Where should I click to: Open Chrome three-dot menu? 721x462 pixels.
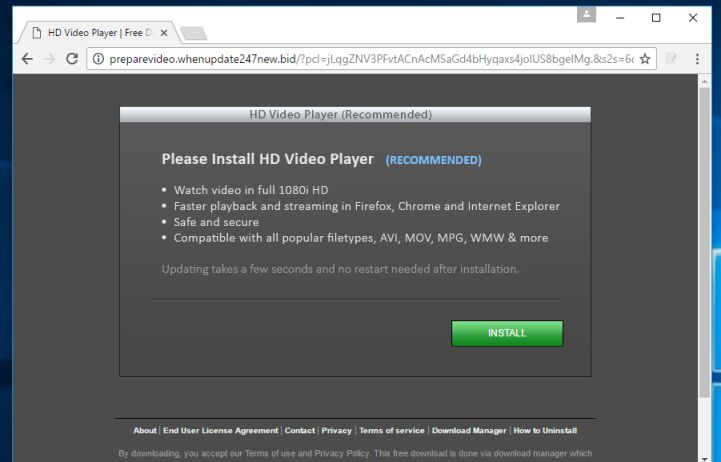(698, 59)
